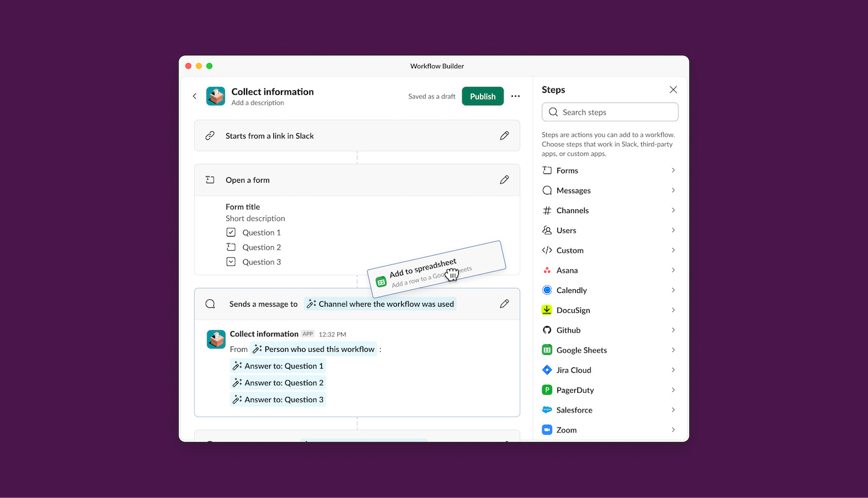The image size is (868, 498).
Task: Click the Question 1 checkbox icon
Action: click(231, 232)
